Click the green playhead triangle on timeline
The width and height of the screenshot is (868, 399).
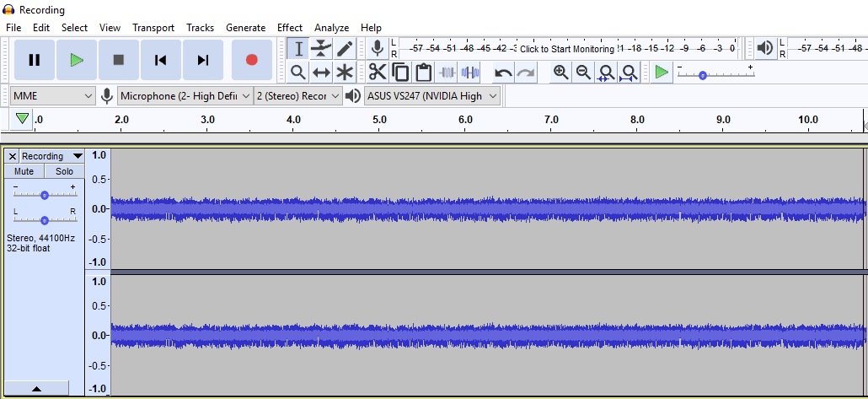[22, 119]
